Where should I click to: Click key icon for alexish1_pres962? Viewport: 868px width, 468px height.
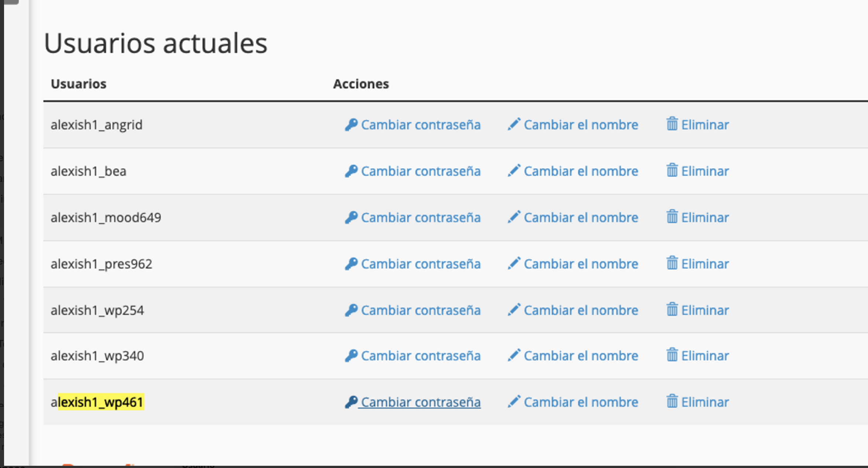(351, 264)
